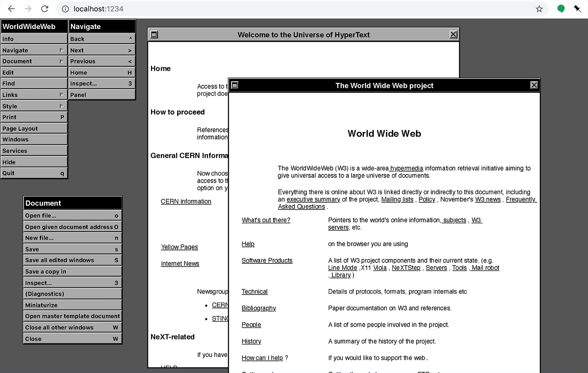Select Close all other windows
Viewport: 588px width, 373px height.
[x=73, y=328]
